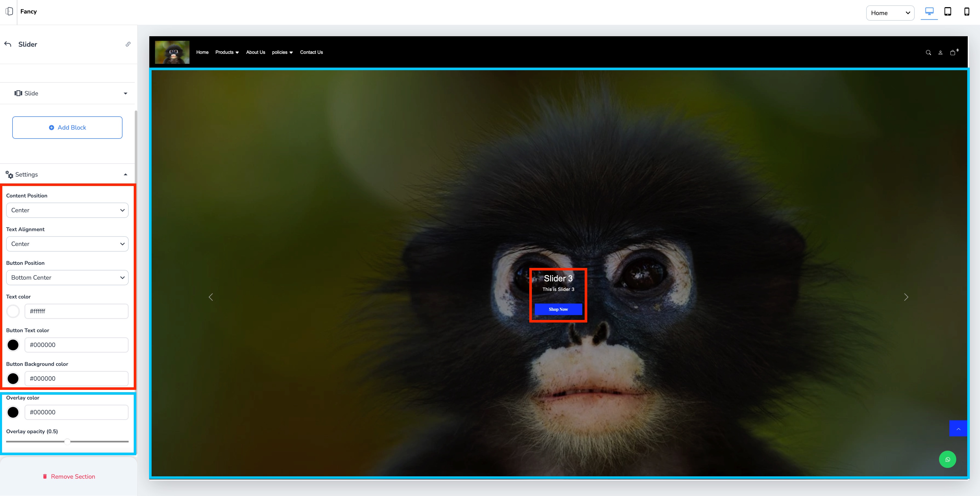Image resolution: width=980 pixels, height=496 pixels.
Task: Open the green WhatsApp chat button
Action: click(947, 460)
